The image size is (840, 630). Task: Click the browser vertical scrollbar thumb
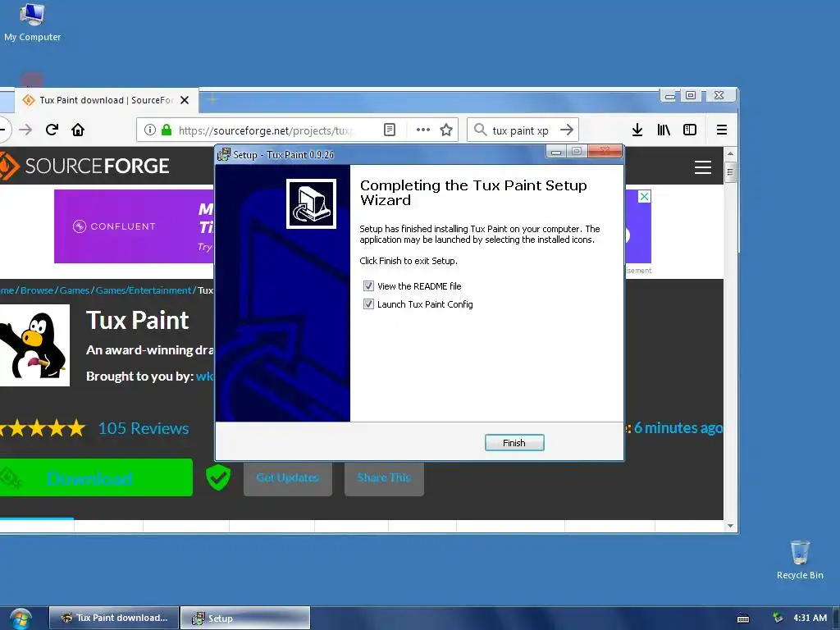730,172
